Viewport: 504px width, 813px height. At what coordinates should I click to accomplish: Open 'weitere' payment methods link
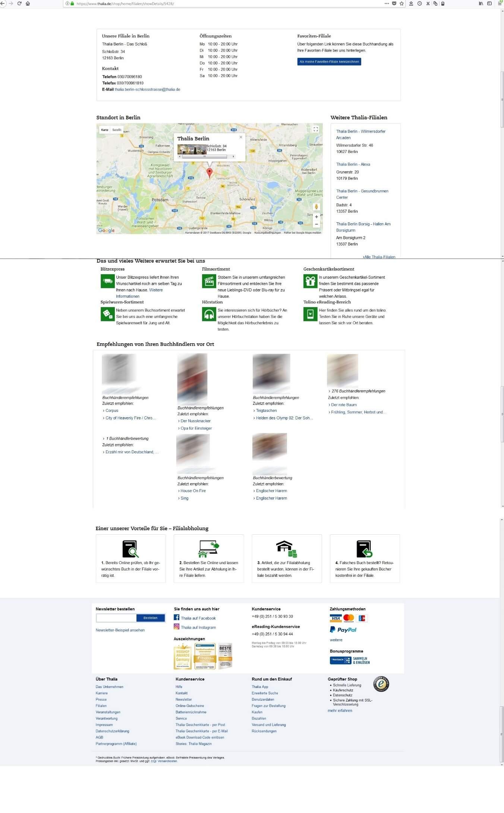point(336,640)
